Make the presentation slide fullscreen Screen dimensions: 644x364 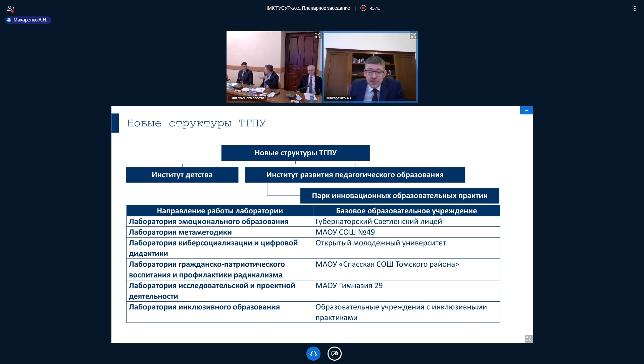529,339
